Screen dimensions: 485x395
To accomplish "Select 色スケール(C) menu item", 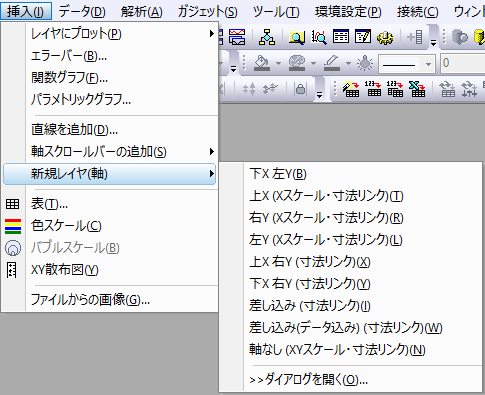I will (109, 226).
